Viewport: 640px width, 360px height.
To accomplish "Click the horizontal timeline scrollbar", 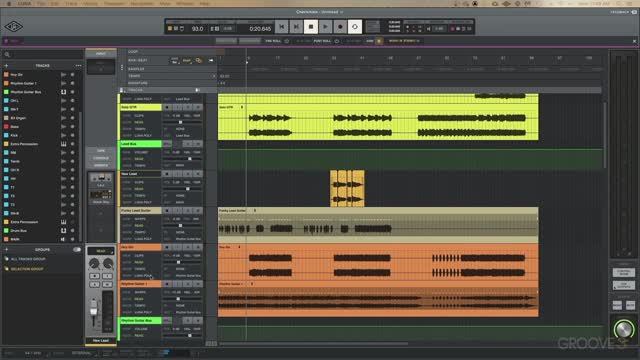I will click(x=313, y=344).
